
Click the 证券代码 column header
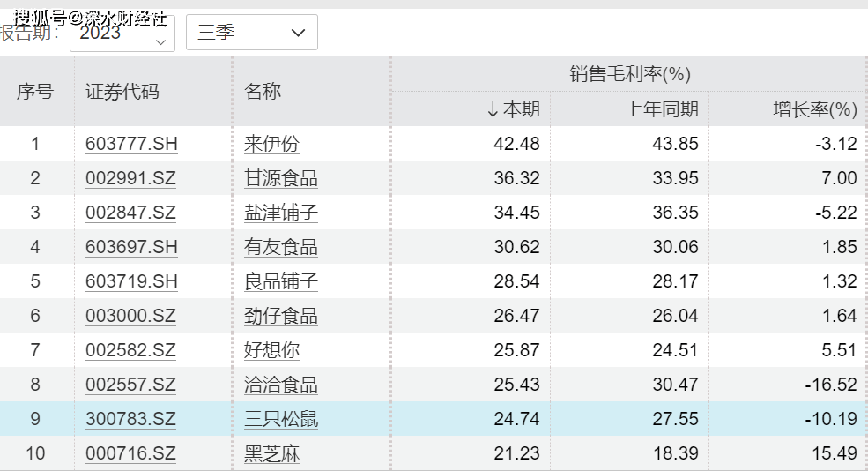(122, 92)
